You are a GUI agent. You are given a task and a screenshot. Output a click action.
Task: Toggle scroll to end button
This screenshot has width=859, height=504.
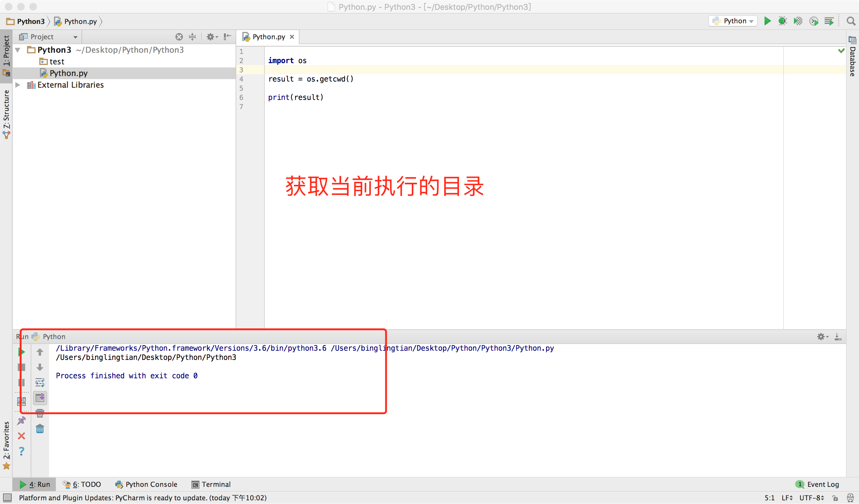[40, 398]
